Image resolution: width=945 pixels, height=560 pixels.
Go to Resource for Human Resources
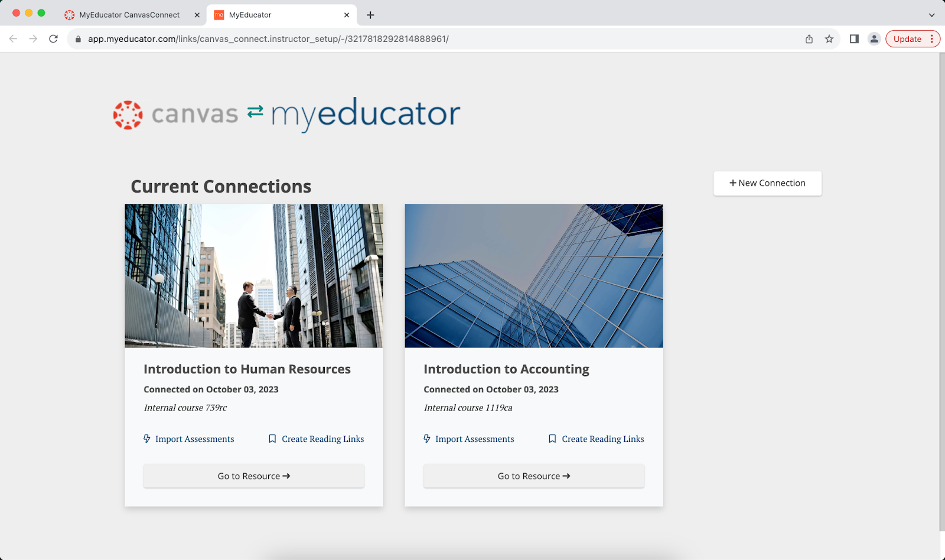pos(254,476)
